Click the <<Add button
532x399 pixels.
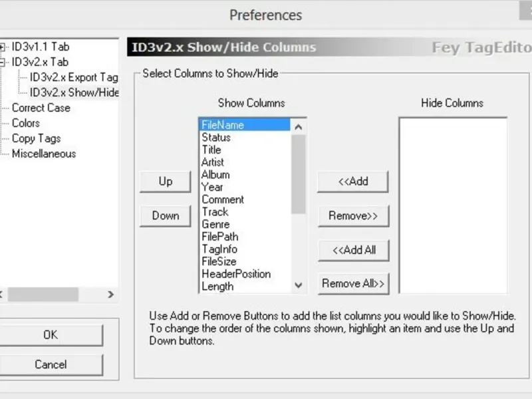click(353, 182)
